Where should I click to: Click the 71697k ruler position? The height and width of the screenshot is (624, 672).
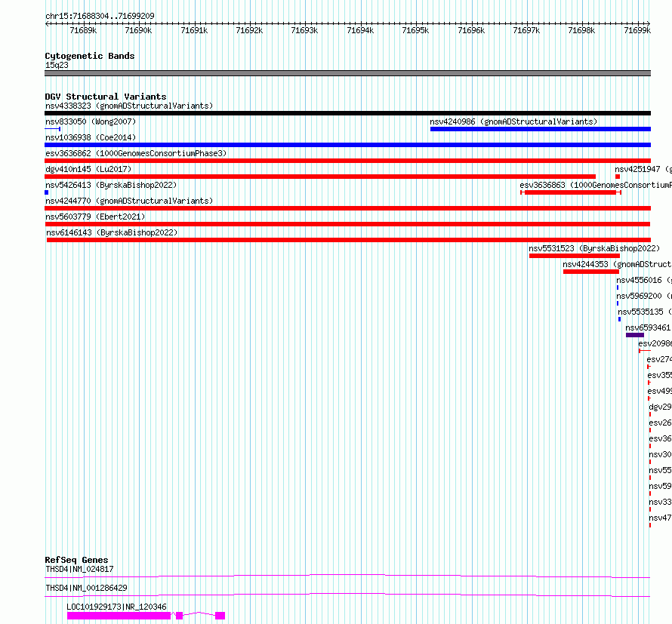pyautogui.click(x=527, y=30)
